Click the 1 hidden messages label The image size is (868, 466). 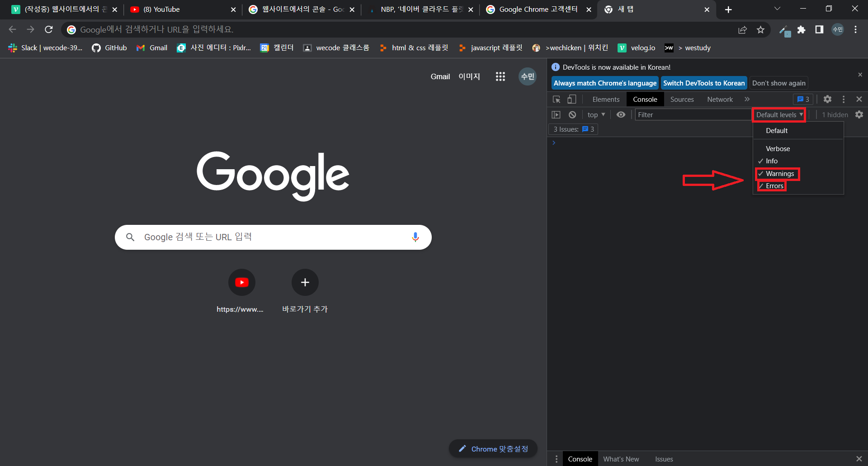click(835, 115)
